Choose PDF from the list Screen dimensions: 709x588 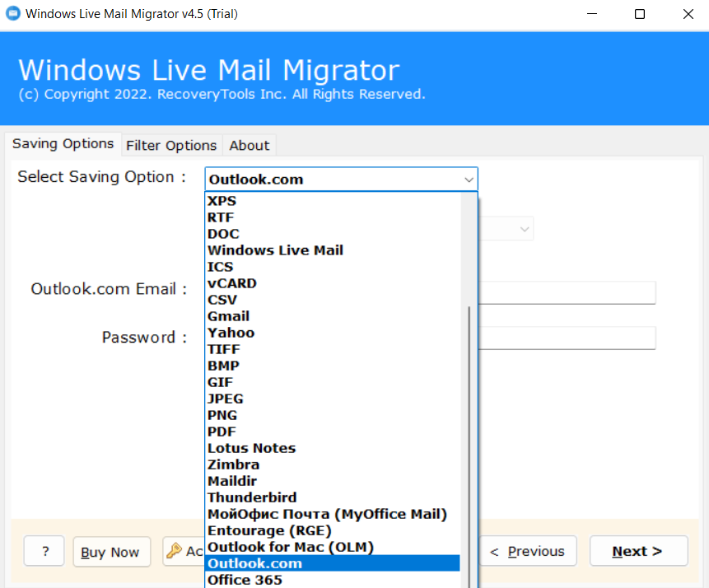click(x=333, y=432)
